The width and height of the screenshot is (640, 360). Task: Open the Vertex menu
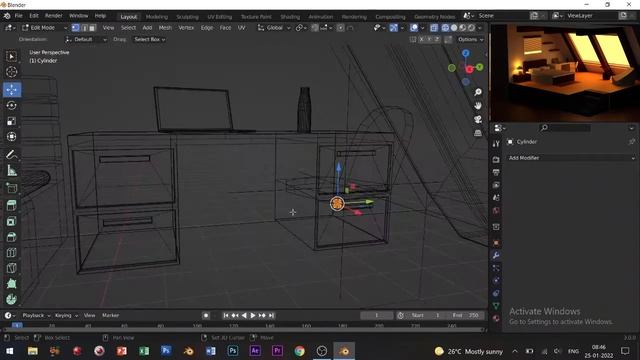186,28
